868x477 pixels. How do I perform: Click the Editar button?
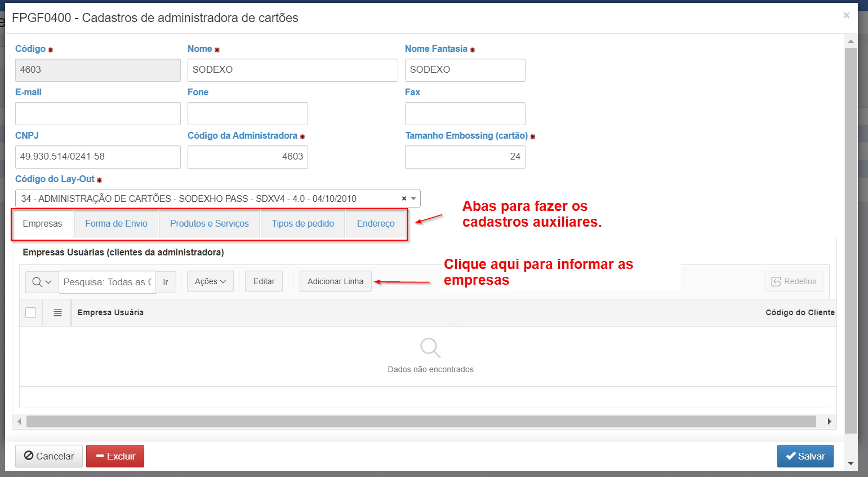click(264, 281)
